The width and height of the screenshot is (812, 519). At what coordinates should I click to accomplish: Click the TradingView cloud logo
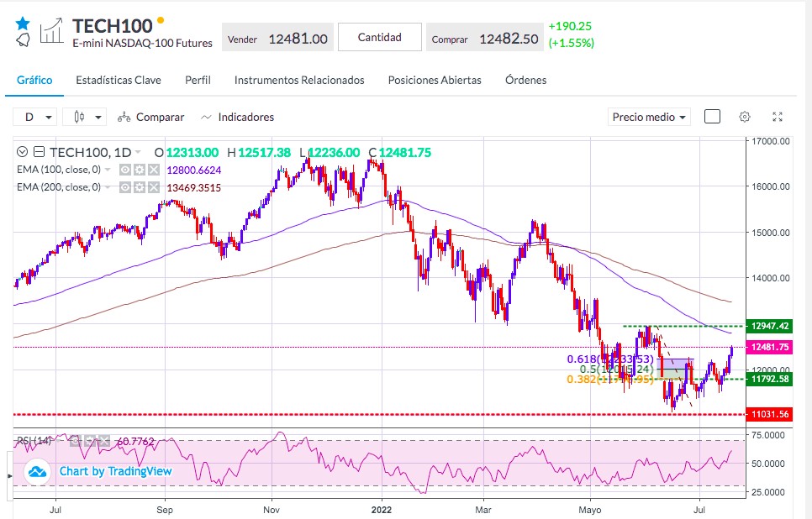[37, 472]
